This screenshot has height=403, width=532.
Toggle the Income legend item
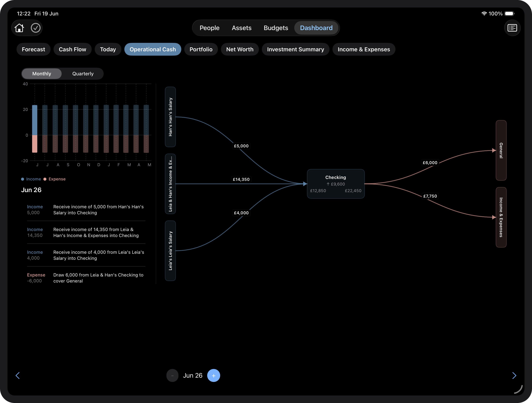pyautogui.click(x=31, y=179)
